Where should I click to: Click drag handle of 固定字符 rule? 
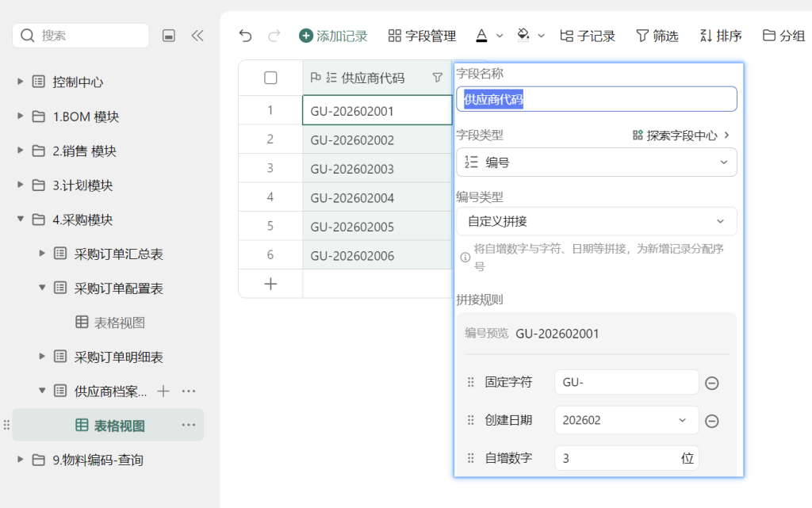471,382
